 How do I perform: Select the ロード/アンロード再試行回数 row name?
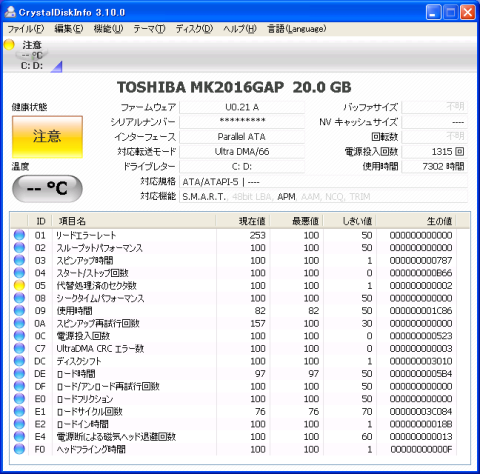(108, 386)
